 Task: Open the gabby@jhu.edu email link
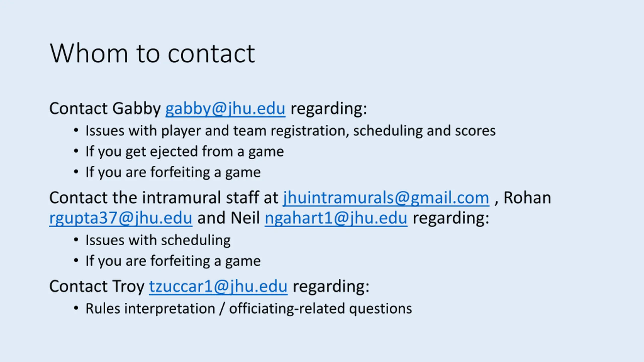[x=225, y=109]
